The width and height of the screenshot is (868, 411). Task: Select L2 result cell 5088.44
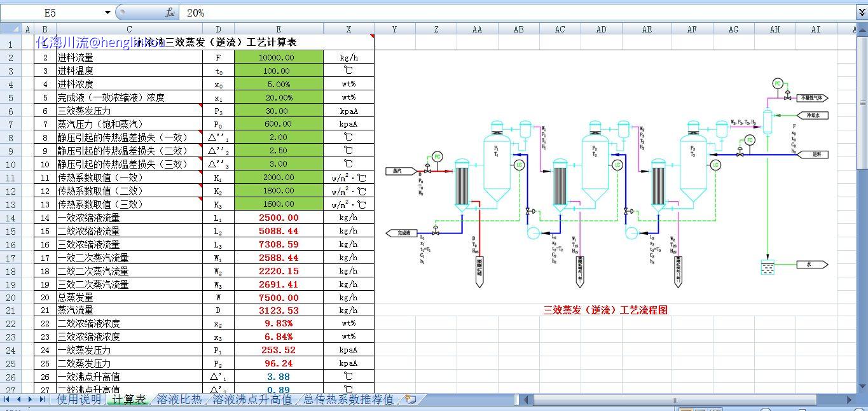279,231
